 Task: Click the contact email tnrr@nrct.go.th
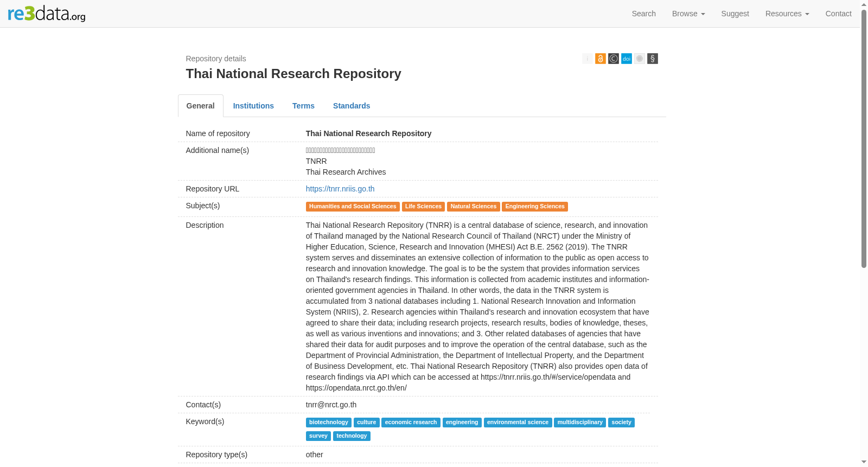click(331, 405)
